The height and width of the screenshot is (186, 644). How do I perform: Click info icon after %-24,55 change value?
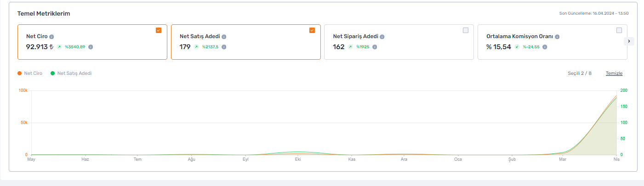click(545, 47)
